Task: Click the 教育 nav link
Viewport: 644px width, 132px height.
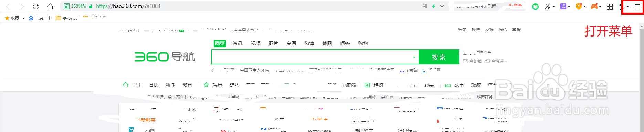Action: [x=187, y=85]
